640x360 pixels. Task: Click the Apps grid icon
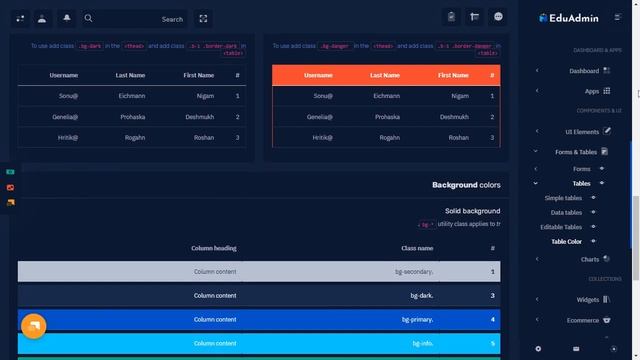click(607, 91)
